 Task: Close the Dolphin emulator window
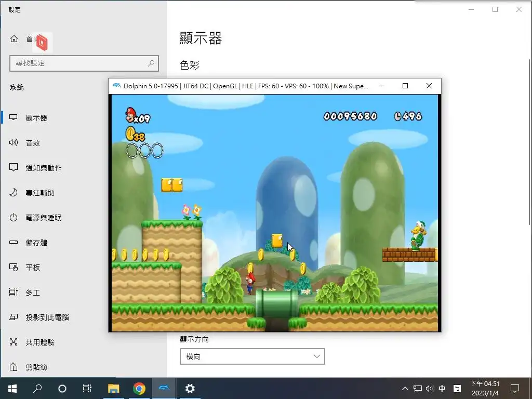pos(429,86)
